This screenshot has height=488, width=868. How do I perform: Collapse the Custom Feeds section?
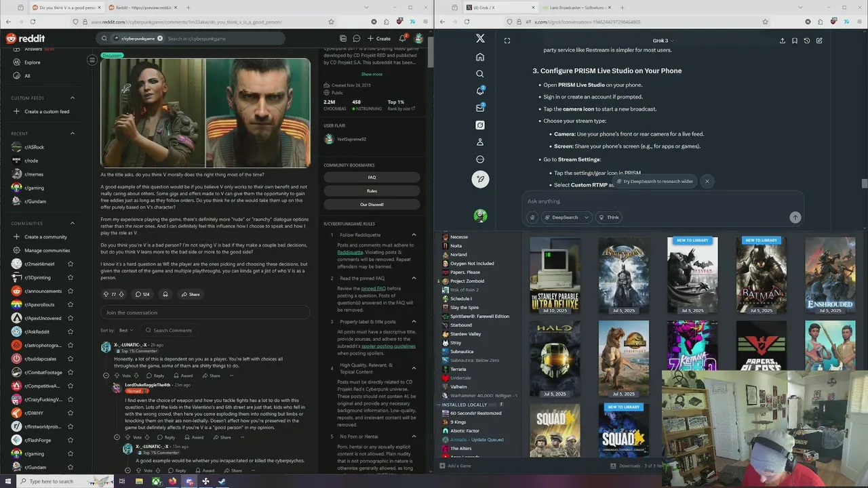click(x=73, y=98)
